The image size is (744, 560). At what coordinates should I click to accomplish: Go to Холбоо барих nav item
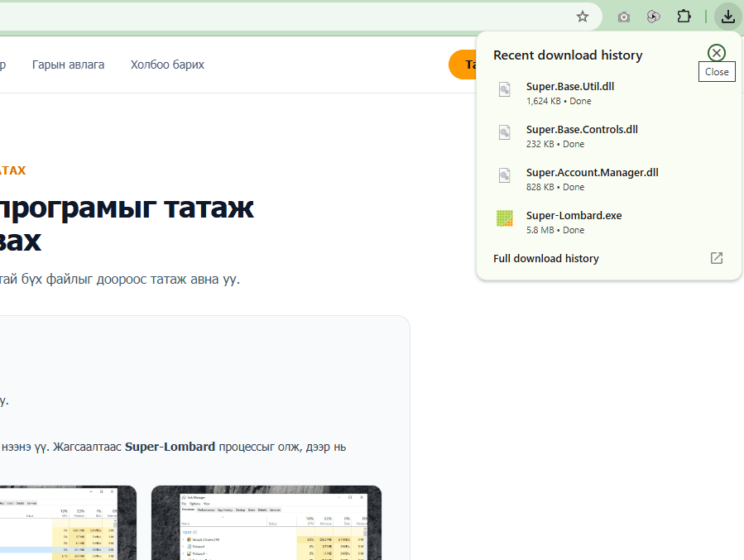click(x=167, y=65)
